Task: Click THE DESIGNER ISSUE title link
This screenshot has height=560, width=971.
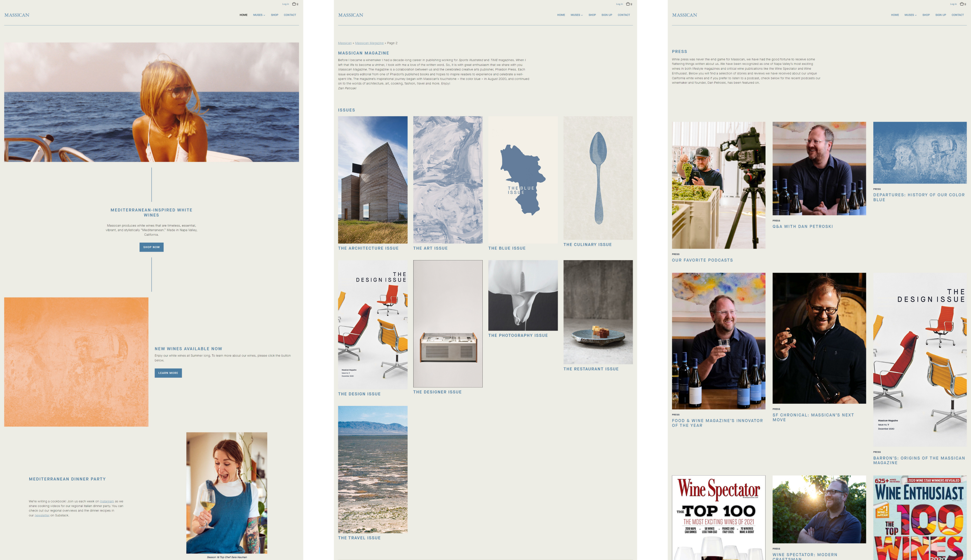Action: (437, 392)
